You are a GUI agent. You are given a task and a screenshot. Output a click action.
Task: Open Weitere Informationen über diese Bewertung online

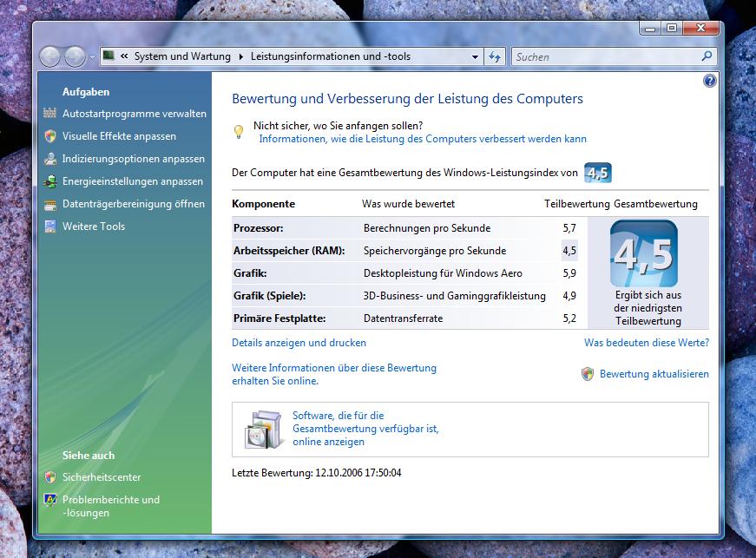coord(334,374)
